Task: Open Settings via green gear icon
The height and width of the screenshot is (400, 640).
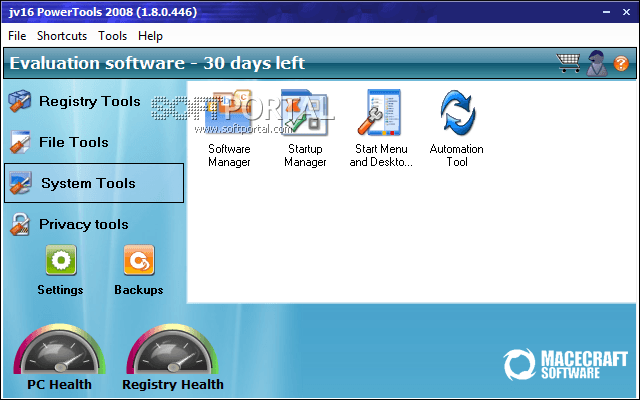Action: [61, 260]
